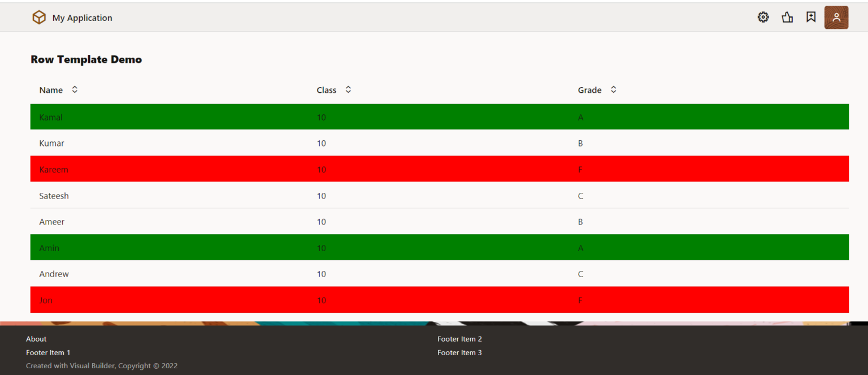Sort the Name column using its sort arrows
Image resolution: width=868 pixels, height=375 pixels.
pos(74,89)
